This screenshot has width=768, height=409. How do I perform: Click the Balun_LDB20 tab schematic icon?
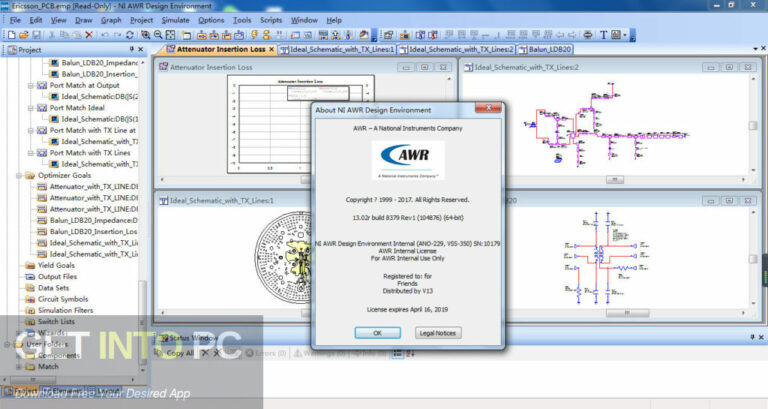[523, 49]
